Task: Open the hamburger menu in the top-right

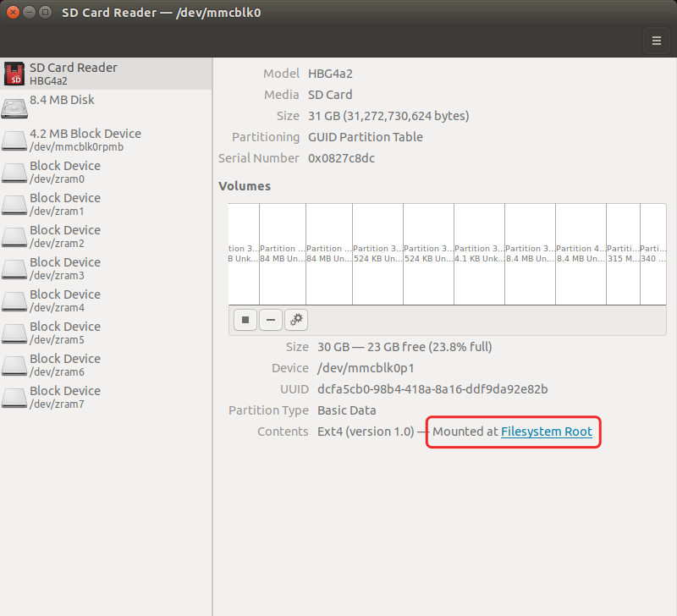Action: tap(657, 40)
